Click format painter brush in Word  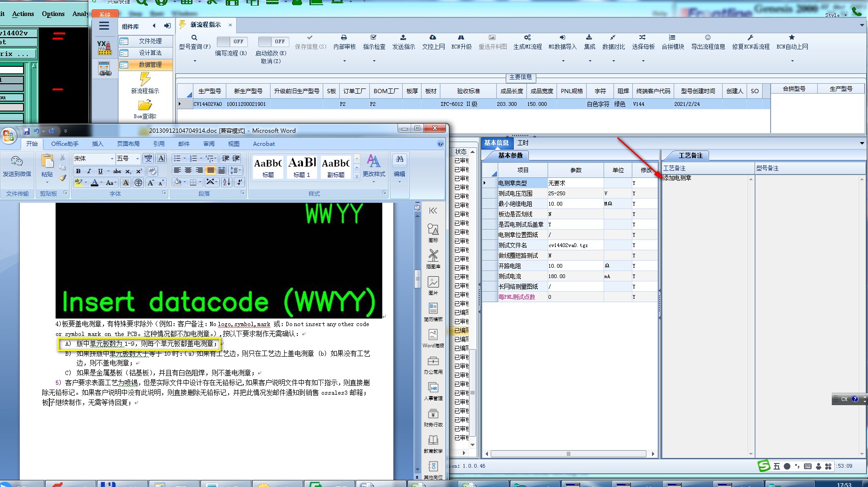62,177
